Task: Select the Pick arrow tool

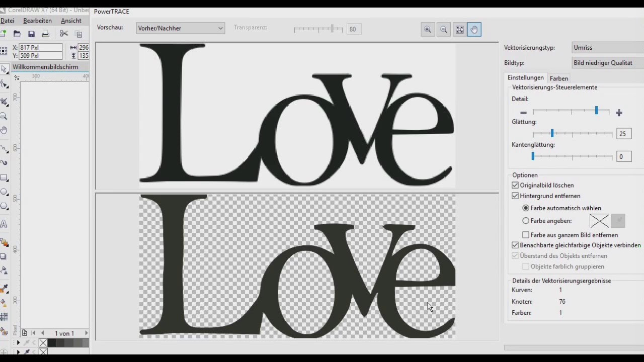Action: [x=4, y=69]
